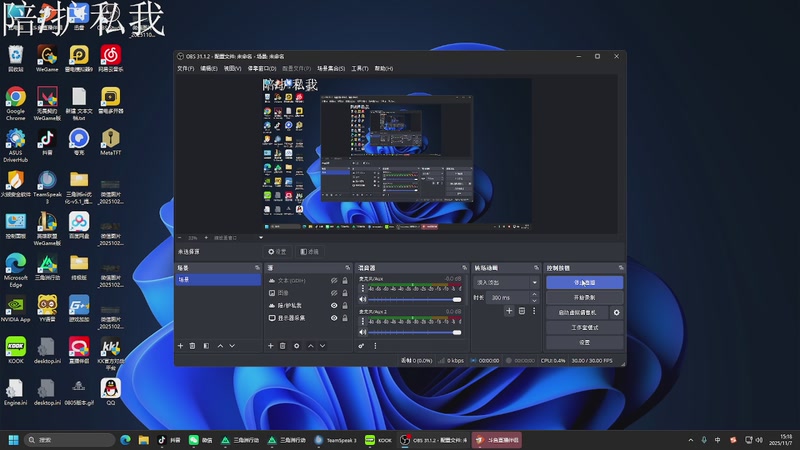The width and height of the screenshot is (800, 450).
Task: Delete selected source with trash icon
Action: [282, 345]
